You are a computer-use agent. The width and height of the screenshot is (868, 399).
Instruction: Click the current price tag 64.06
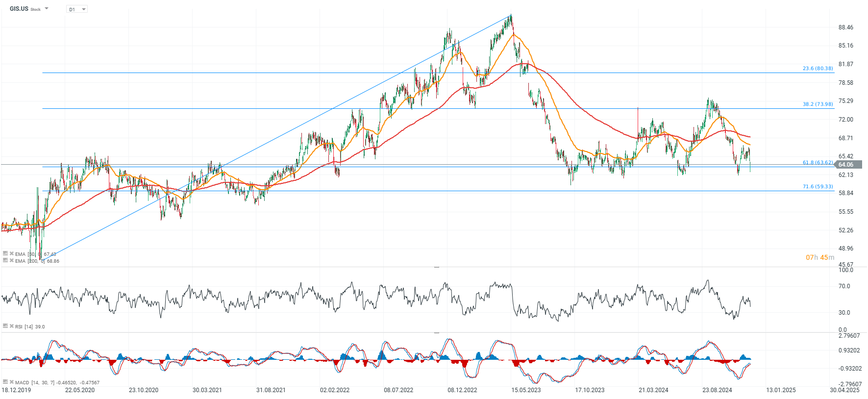click(x=848, y=165)
